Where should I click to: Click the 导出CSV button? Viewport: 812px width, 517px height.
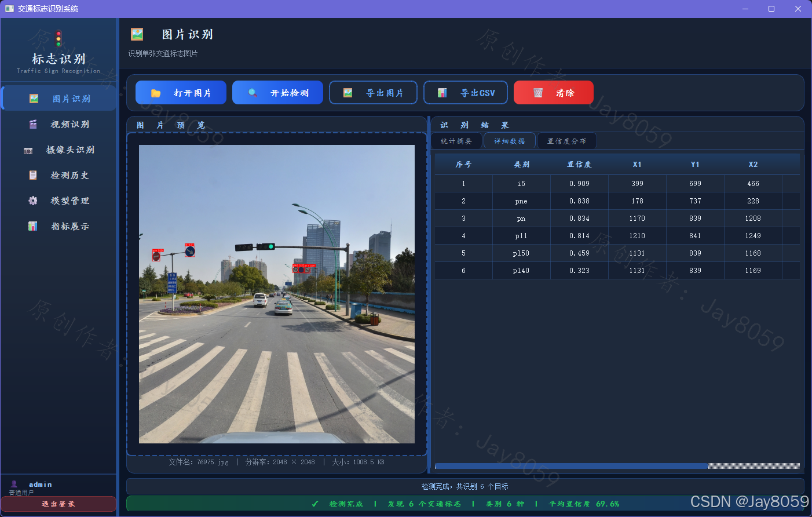pos(466,93)
